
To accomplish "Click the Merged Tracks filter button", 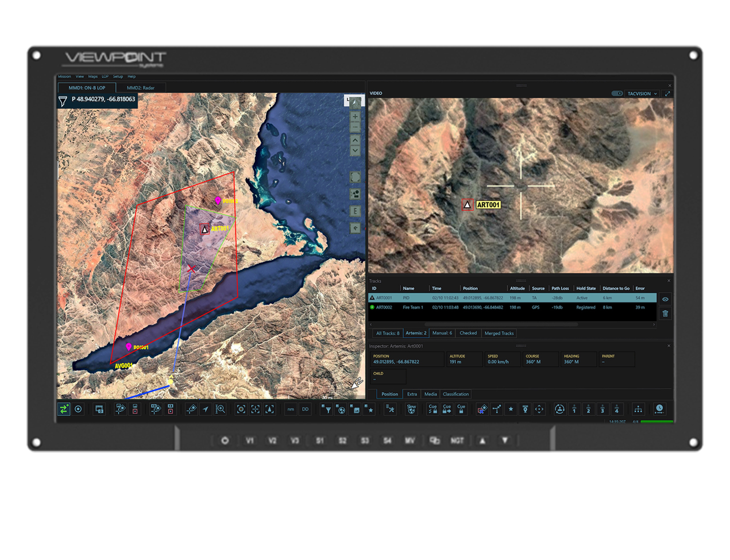I will 499,333.
